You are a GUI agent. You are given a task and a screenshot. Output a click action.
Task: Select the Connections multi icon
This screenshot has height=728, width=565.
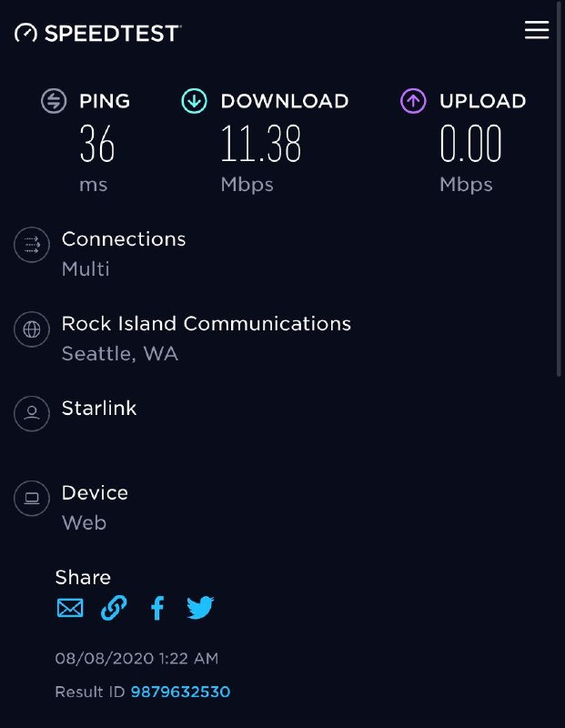click(31, 244)
